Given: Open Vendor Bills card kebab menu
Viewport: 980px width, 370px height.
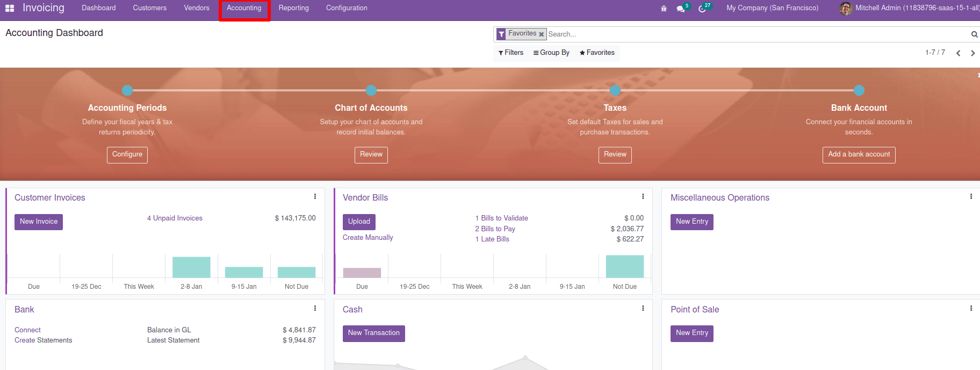Looking at the screenshot, I should tap(643, 197).
